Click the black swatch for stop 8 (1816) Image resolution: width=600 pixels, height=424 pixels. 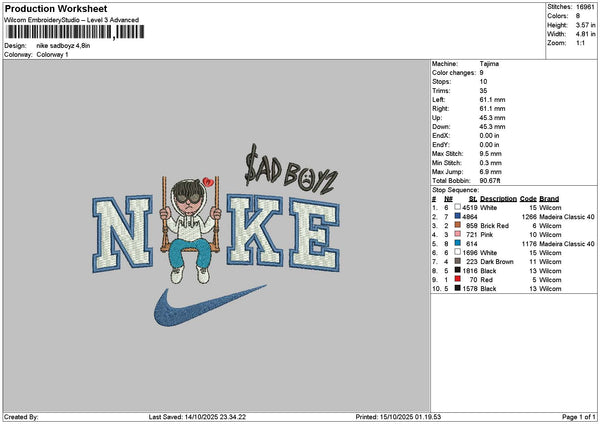click(x=457, y=270)
